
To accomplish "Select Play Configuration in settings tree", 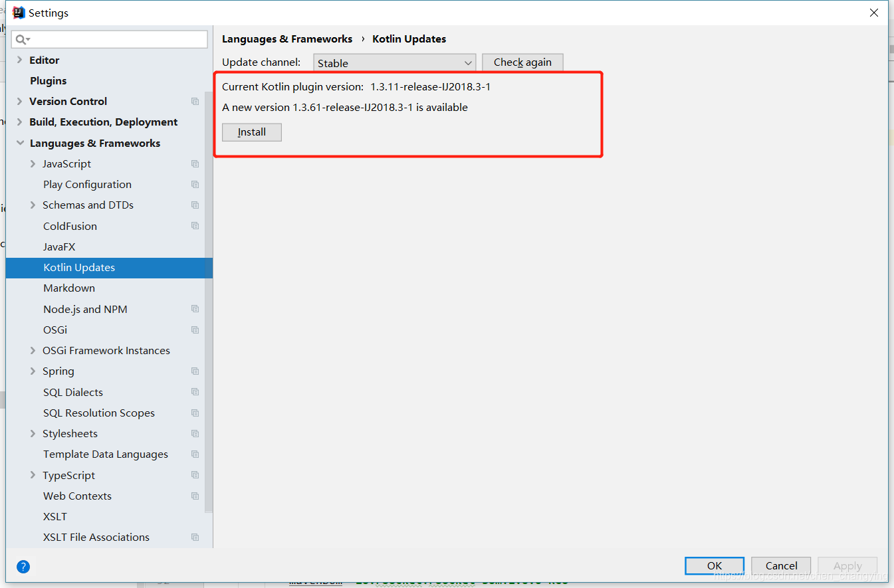I will [87, 185].
